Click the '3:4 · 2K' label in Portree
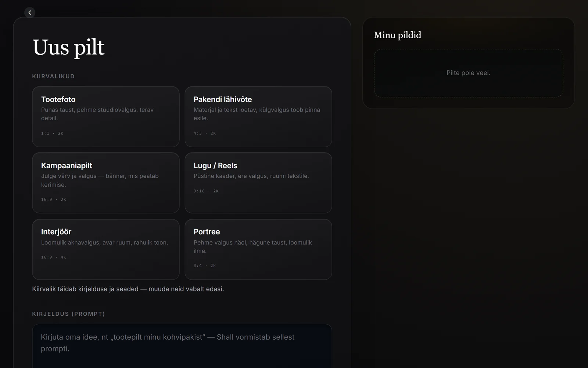588x368 pixels. coord(205,266)
